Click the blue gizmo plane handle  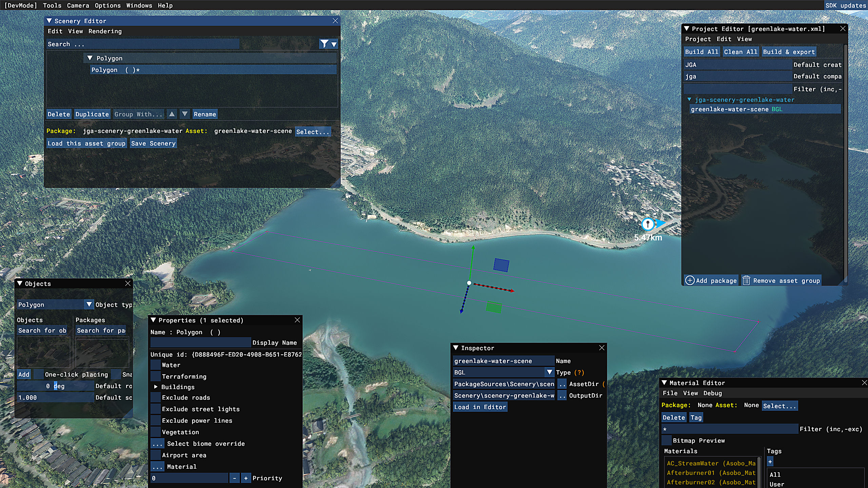(501, 265)
